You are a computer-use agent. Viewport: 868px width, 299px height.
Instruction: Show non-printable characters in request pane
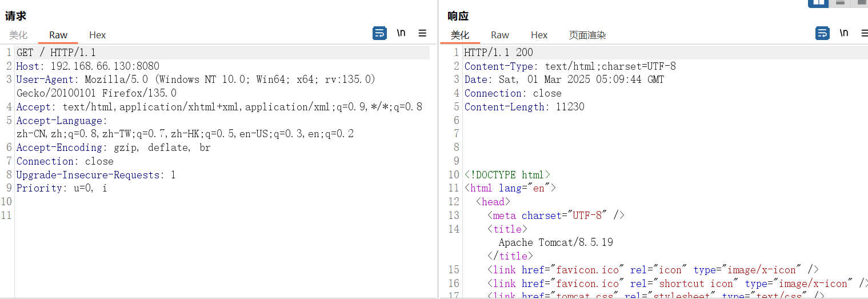pyautogui.click(x=401, y=33)
